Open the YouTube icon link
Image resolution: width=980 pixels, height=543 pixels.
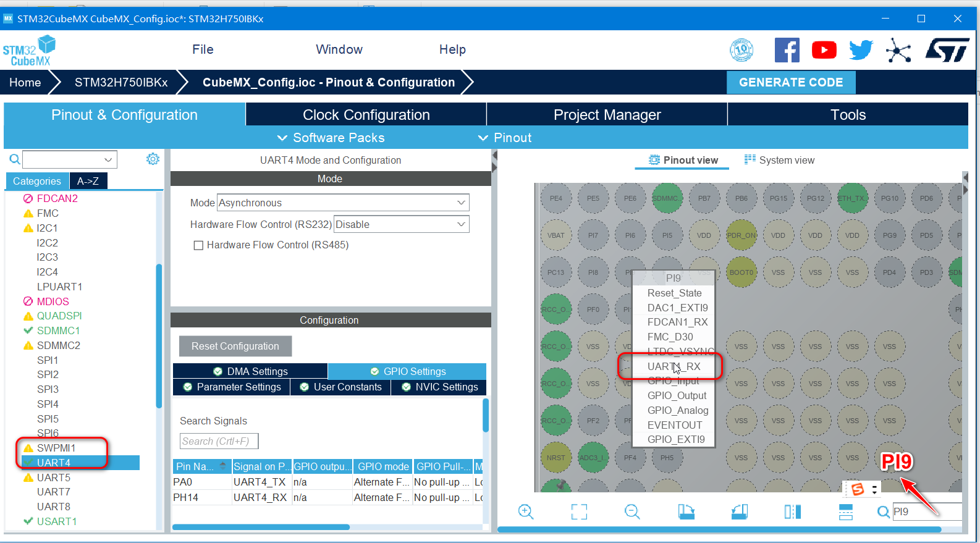click(824, 50)
